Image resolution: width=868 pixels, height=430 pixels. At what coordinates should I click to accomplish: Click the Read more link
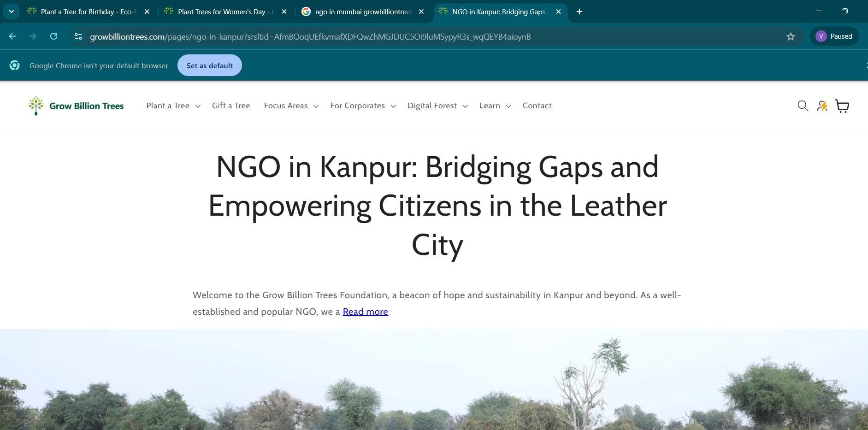coord(365,312)
